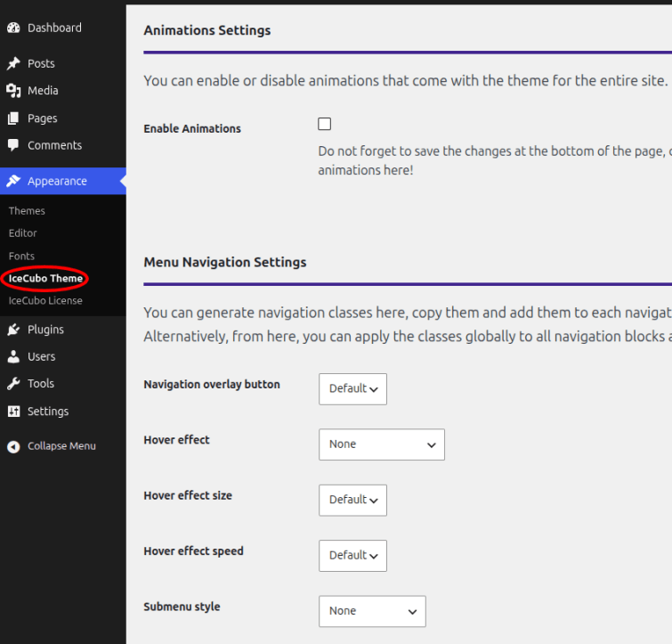Open the Tools menu label
The height and width of the screenshot is (644, 672).
coord(41,384)
